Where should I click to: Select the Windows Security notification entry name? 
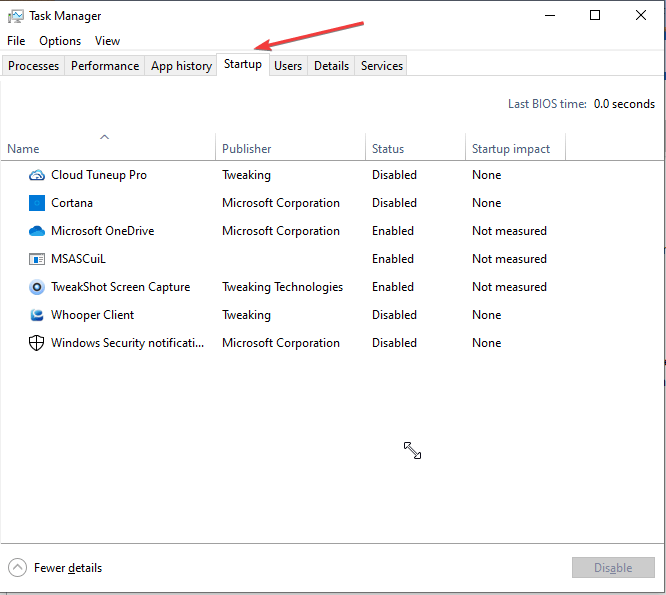[127, 343]
